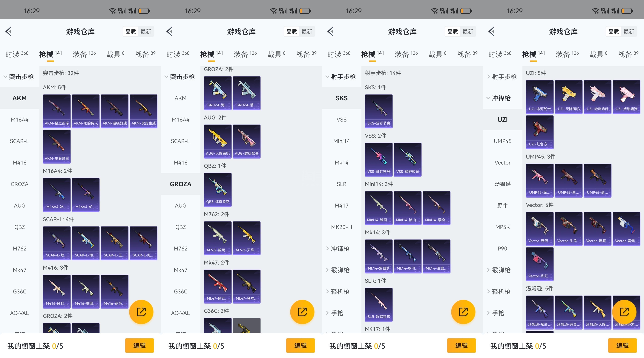Collapse 突击步枪 category in GROZA-selected screen
The image size is (644, 358).
[x=180, y=76]
